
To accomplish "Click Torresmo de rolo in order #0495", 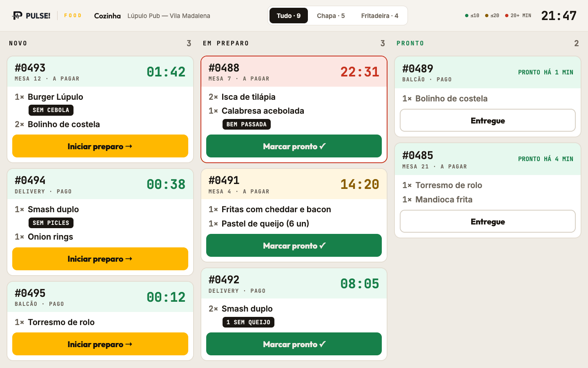I will [x=61, y=322].
